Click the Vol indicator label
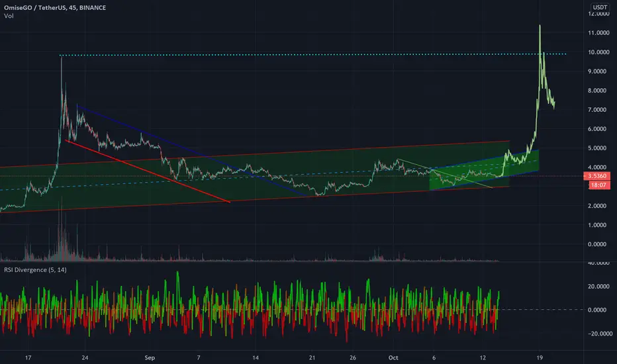Image resolution: width=617 pixels, height=364 pixels. [9, 16]
